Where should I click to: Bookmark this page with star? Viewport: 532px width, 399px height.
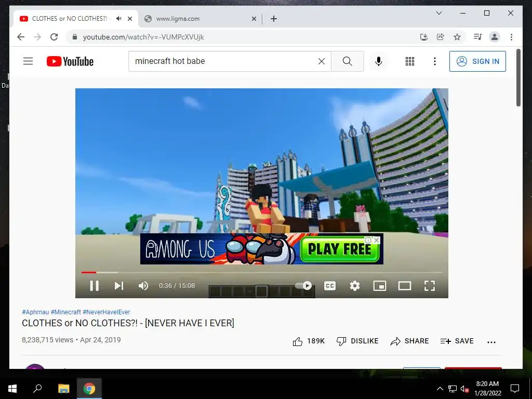coord(457,37)
